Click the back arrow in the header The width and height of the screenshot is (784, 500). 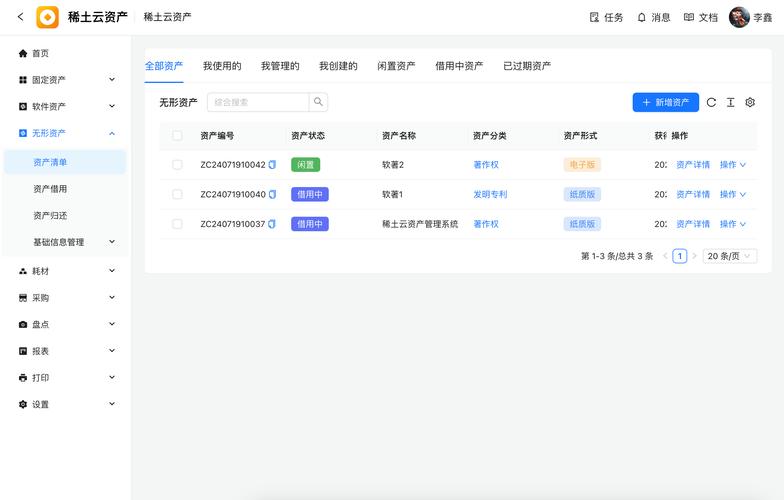point(20,17)
